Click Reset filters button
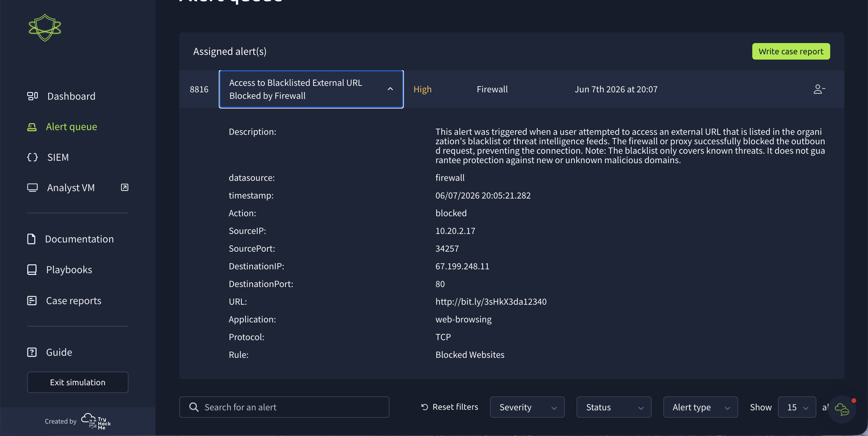Viewport: 868px width, 436px height. (x=449, y=407)
